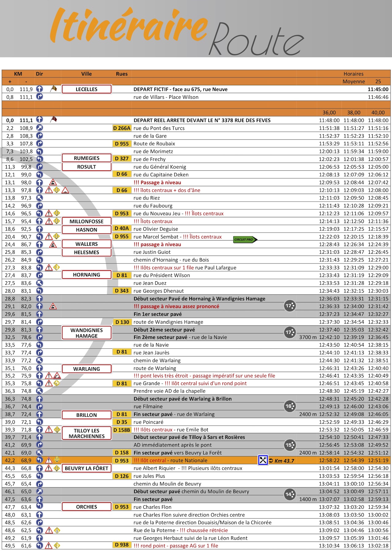Select the HORNAING town box
Viewport: 392px width, 551px height.
point(87,275)
